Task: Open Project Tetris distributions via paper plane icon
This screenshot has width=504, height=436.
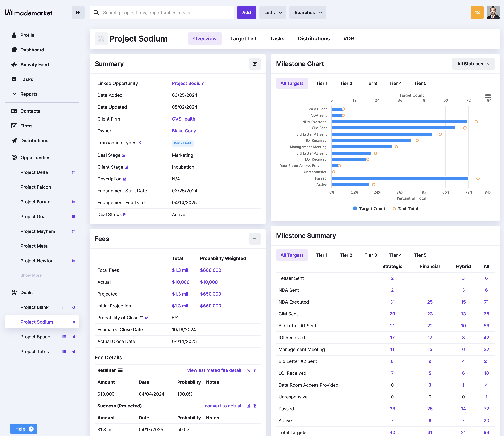Action: click(x=74, y=351)
